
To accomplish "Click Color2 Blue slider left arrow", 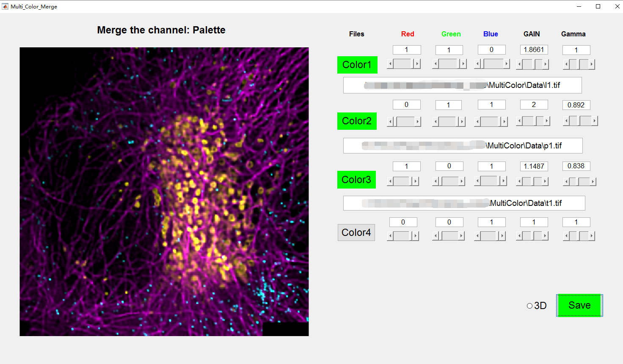I will click(x=477, y=122).
